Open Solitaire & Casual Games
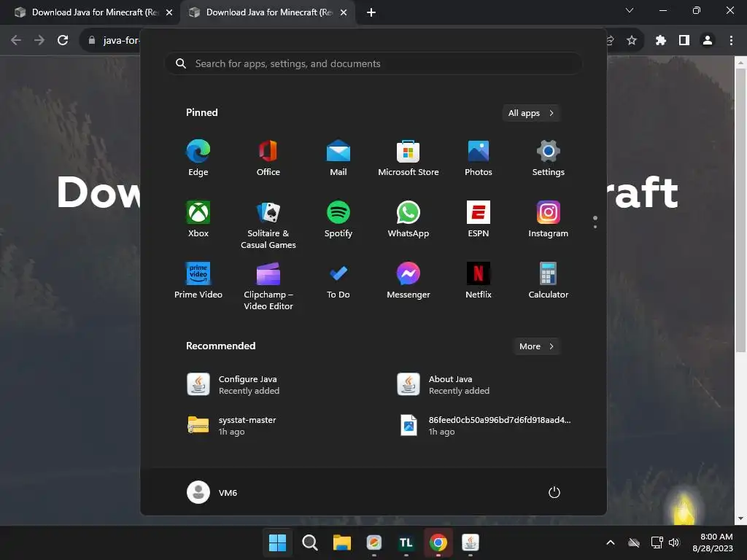The image size is (747, 560). (x=268, y=225)
